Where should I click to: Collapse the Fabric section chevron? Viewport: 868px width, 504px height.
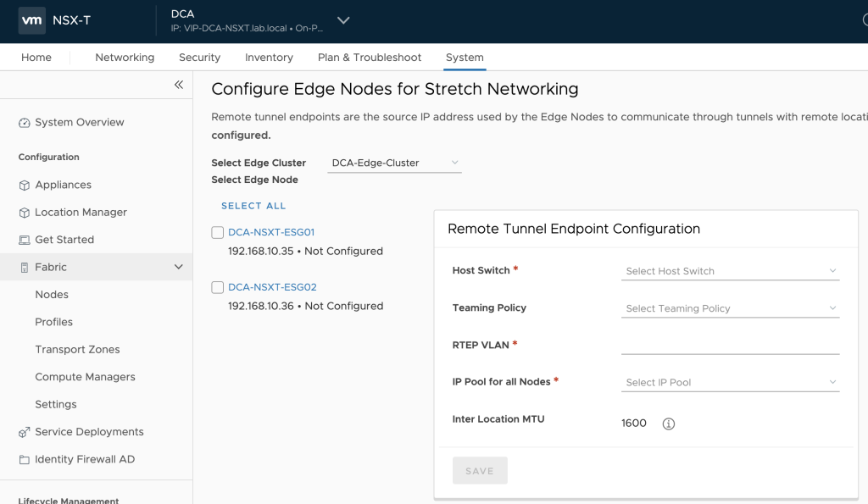[179, 267]
